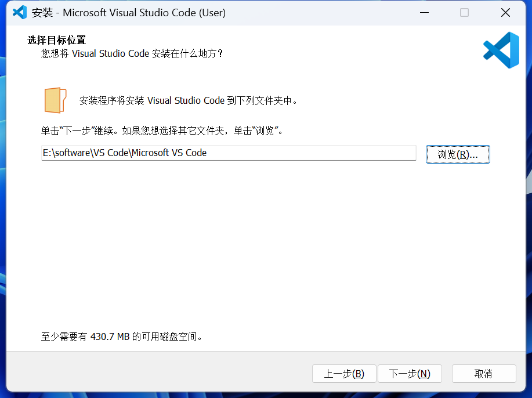Click the instruction text starting with 单击"下一步"继续
The height and width of the screenshot is (398, 532).
[162, 131]
